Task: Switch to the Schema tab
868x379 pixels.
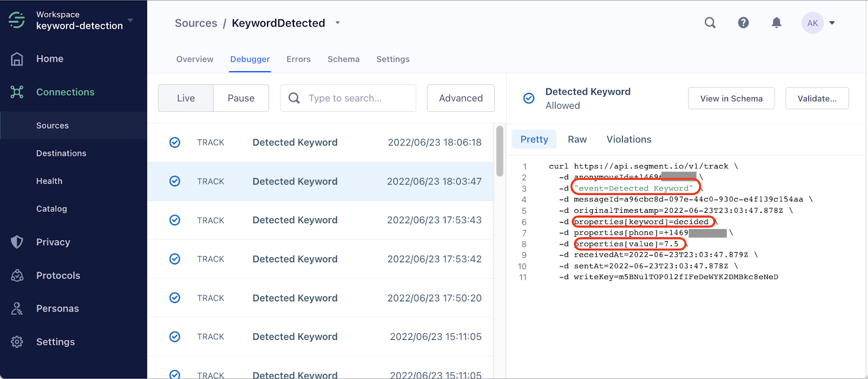Action: [x=343, y=59]
